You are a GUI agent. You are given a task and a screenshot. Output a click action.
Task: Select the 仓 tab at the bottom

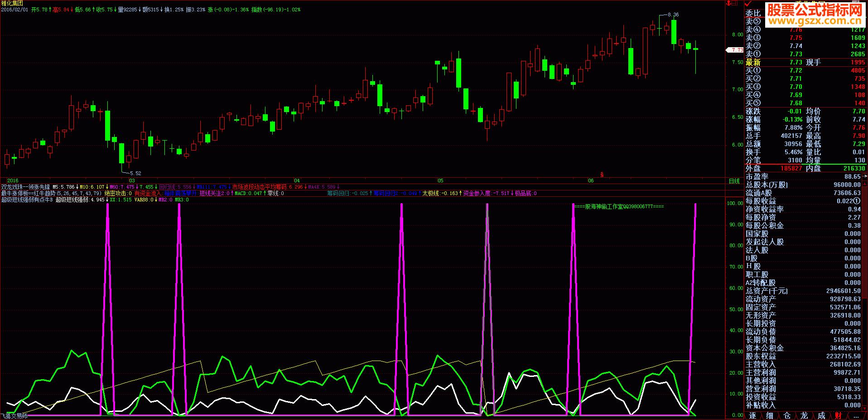click(787, 415)
